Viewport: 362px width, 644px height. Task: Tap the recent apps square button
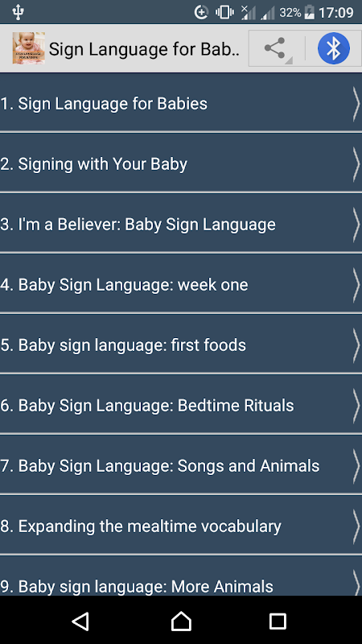tap(278, 621)
